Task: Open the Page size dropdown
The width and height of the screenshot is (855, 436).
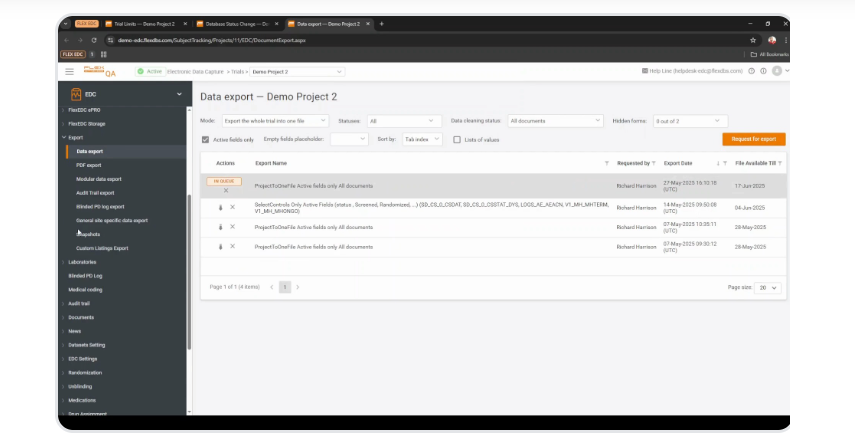Action: 768,287
